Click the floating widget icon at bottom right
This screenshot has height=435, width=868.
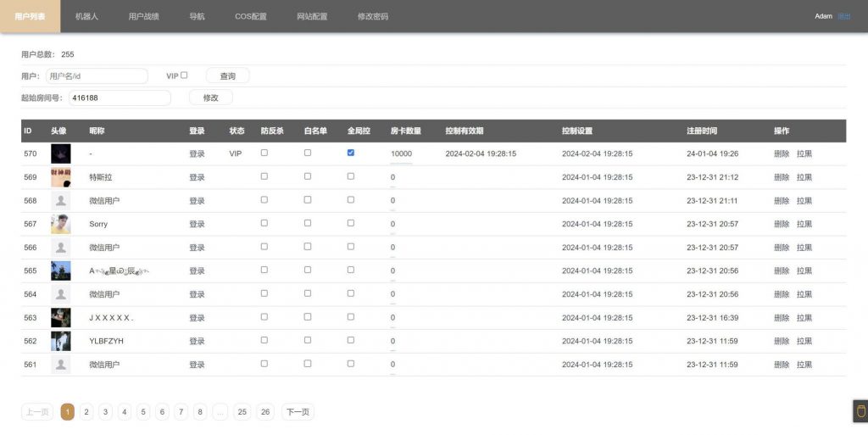(860, 411)
